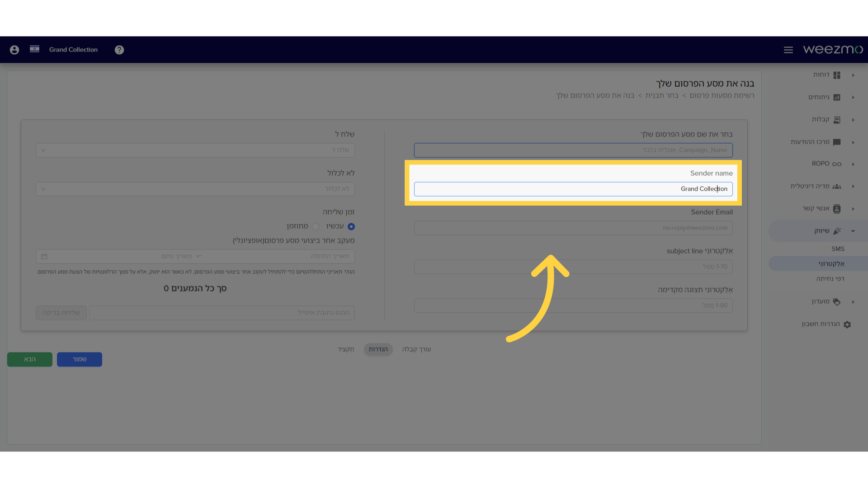868x488 pixels.
Task: Click the דוחות dashboard icon
Action: tap(837, 75)
